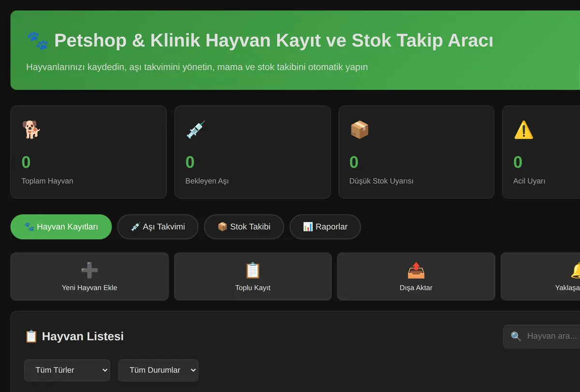The image size is (580, 392).
Task: Click the zero count on Bekleyen Aşı card
Action: pos(190,162)
